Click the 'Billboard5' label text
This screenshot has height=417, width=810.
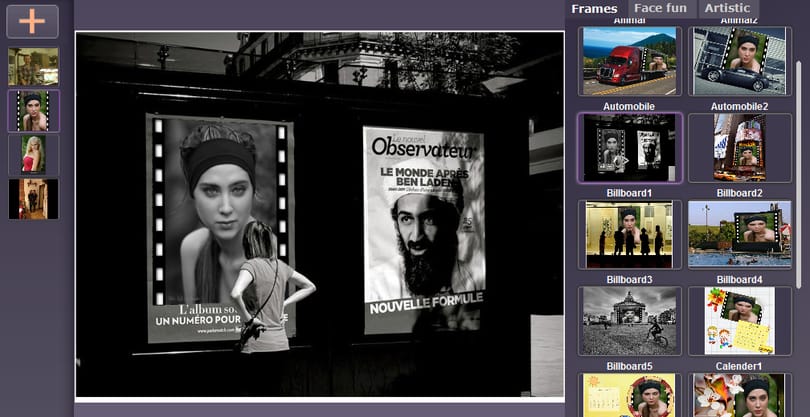point(629,366)
